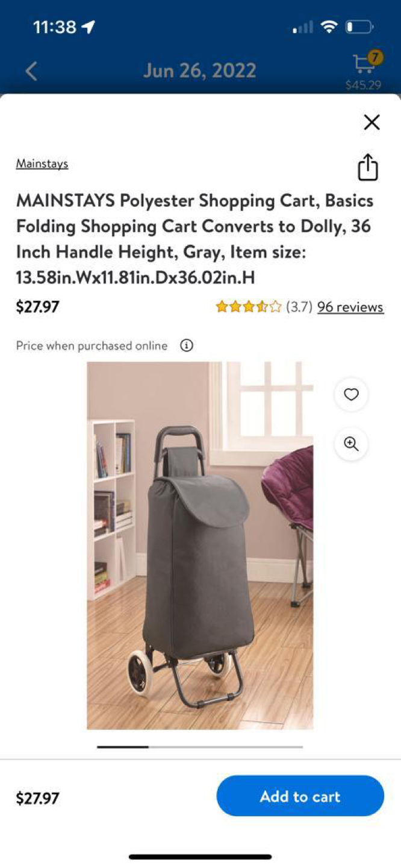
Task: Tap the $45.29 cart total
Action: (x=363, y=85)
